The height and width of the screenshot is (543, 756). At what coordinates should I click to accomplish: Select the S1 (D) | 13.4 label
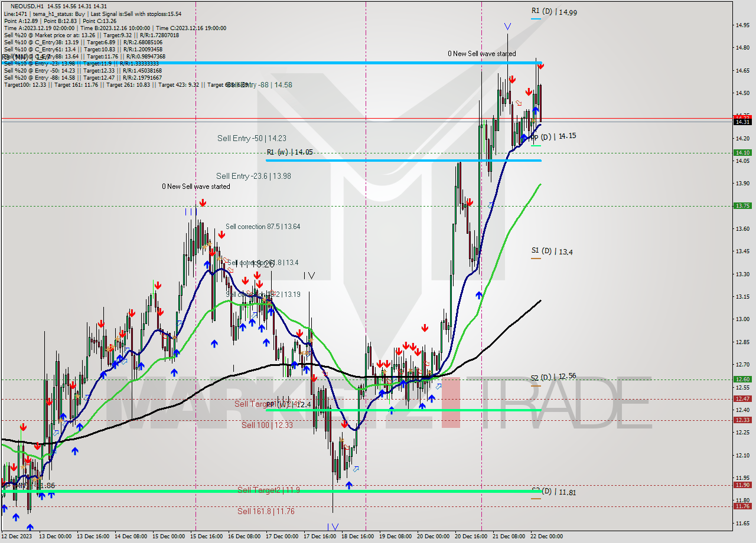pyautogui.click(x=552, y=251)
